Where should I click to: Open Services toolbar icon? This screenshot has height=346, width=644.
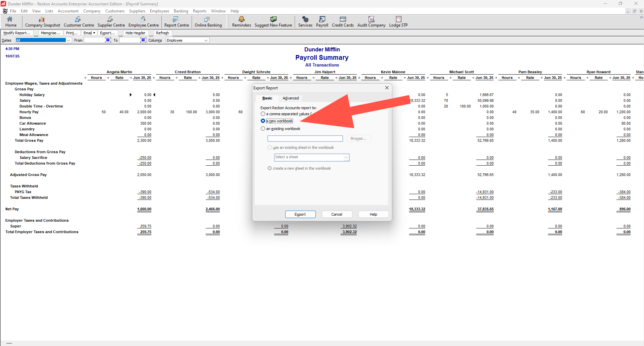coord(305,22)
